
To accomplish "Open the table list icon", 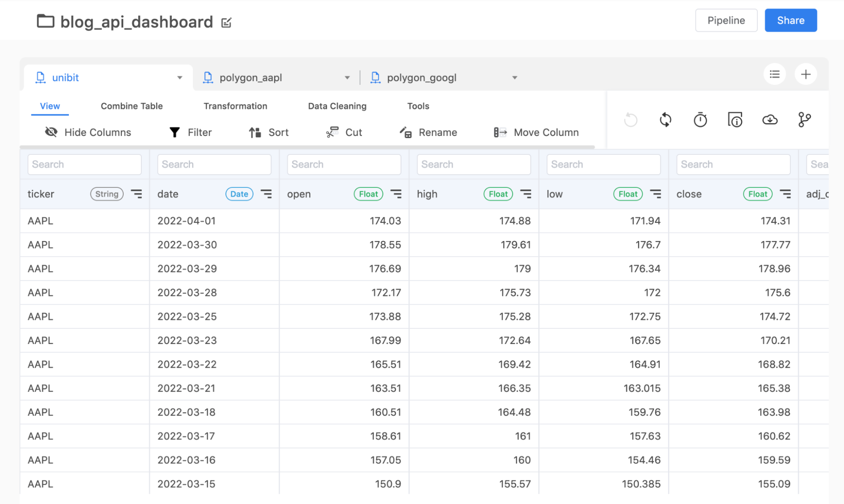I will point(774,74).
